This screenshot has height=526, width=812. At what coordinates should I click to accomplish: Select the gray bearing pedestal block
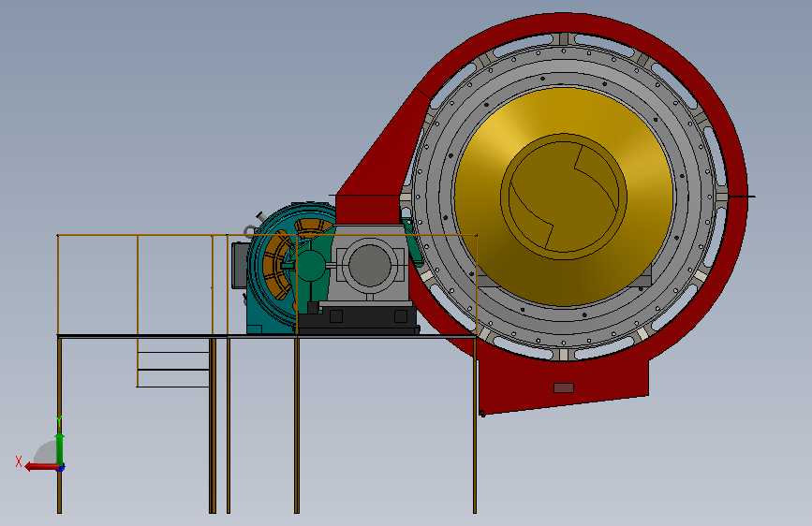(369, 264)
